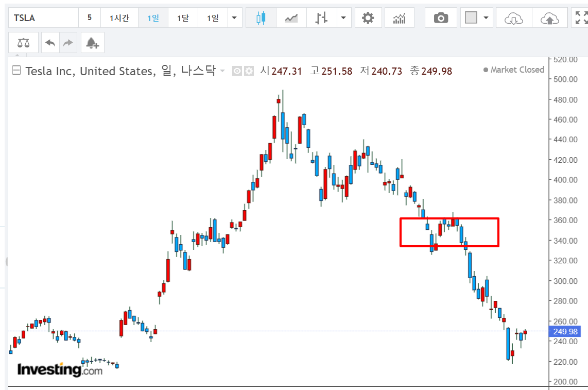Select the 1시간 interval
The width and height of the screenshot is (588, 390).
click(x=119, y=18)
